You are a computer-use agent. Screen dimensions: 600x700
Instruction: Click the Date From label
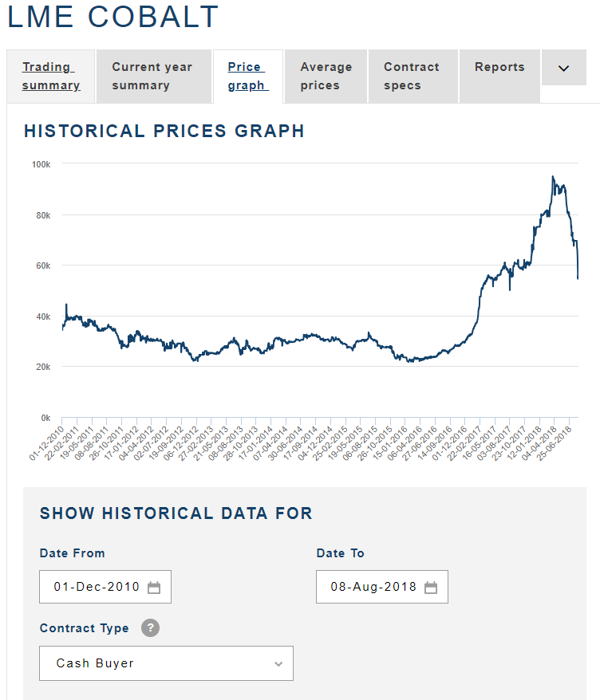[73, 553]
